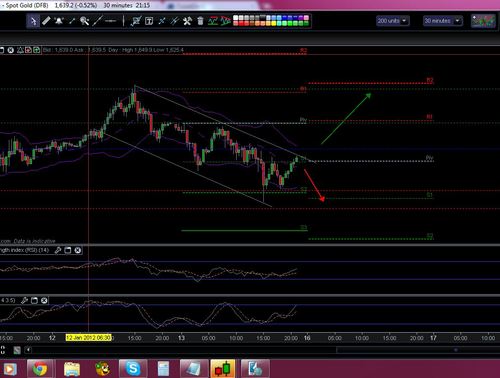Image resolution: width=500 pixels, height=378 pixels.
Task: Toggle the chart-type line icon in toolbar
Action: click(x=213, y=21)
